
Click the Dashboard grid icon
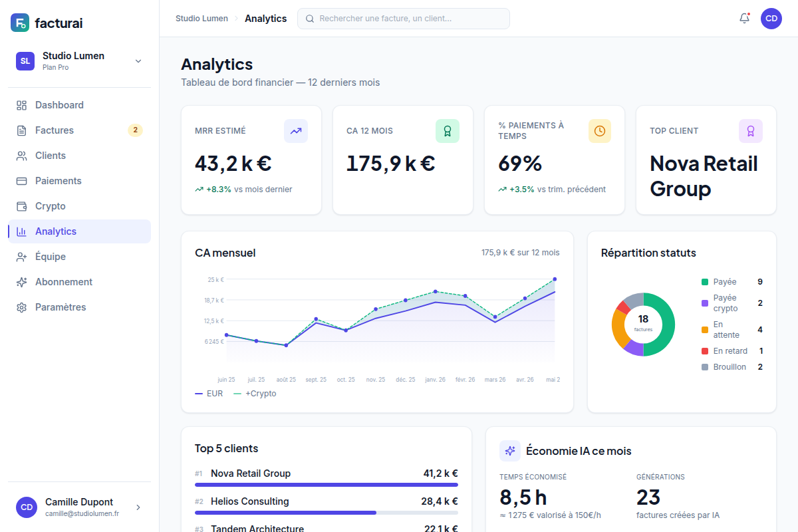pos(21,105)
